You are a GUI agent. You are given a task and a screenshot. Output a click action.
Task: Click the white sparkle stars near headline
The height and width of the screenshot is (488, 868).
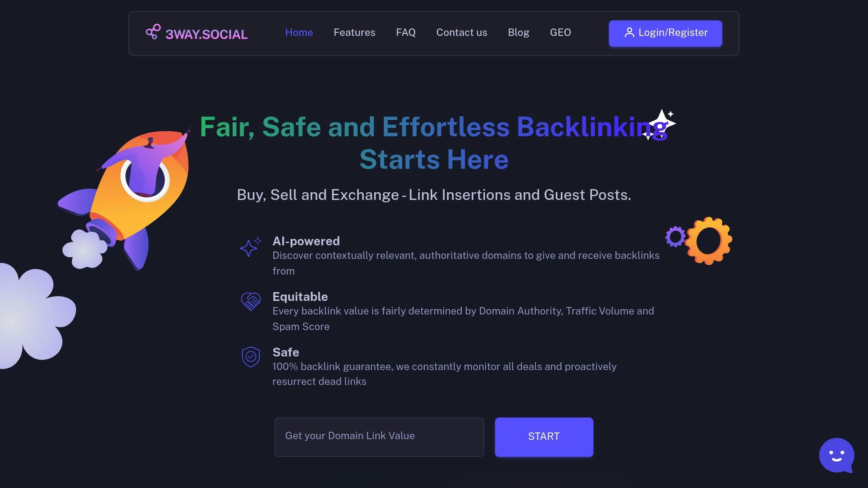[x=659, y=125]
